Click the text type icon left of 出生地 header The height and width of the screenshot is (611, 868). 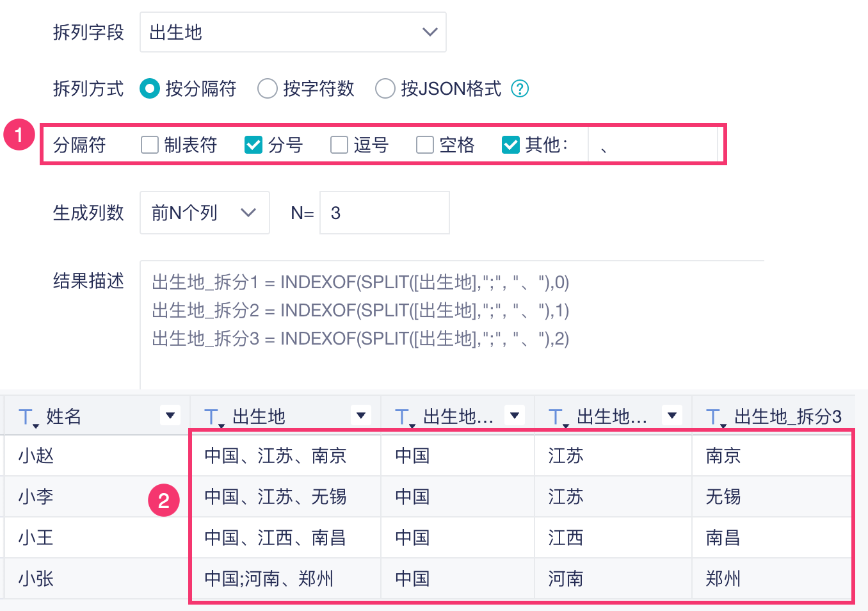(213, 418)
